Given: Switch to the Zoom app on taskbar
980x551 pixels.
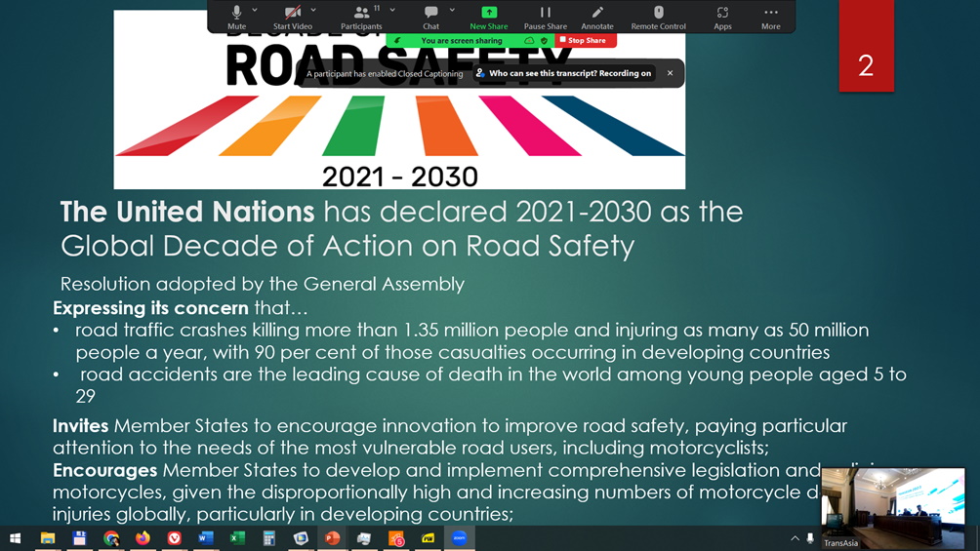Looking at the screenshot, I should pyautogui.click(x=460, y=538).
